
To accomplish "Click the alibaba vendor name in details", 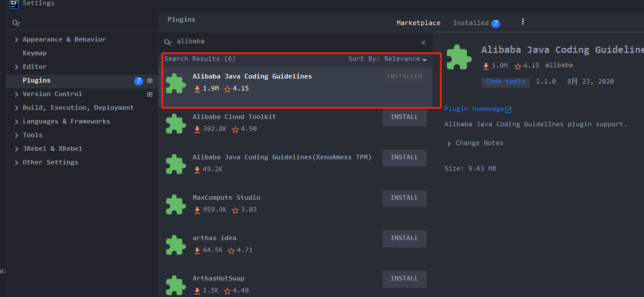I will coord(559,65).
